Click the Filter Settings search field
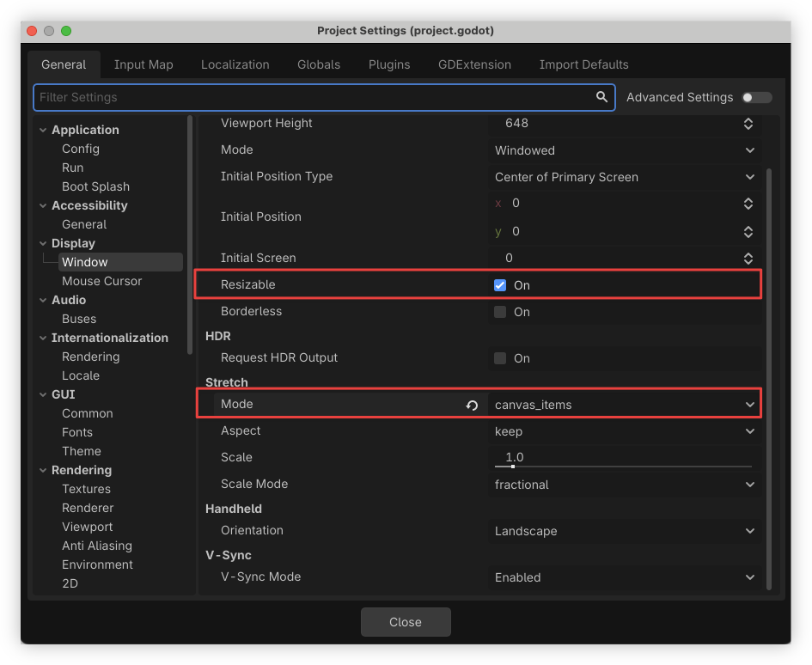The image size is (812, 665). tap(324, 97)
